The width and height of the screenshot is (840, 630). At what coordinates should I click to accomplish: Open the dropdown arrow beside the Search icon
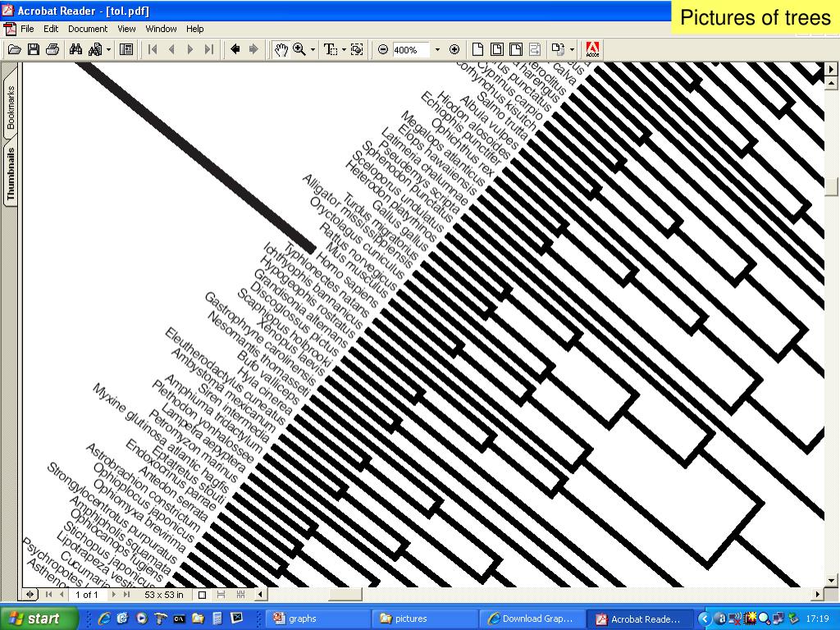(109, 50)
